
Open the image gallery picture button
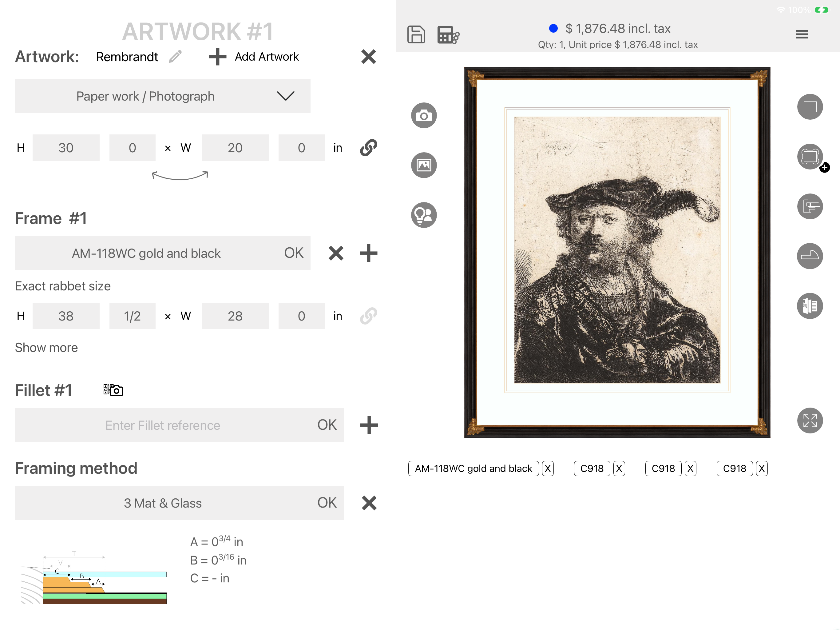click(x=424, y=165)
